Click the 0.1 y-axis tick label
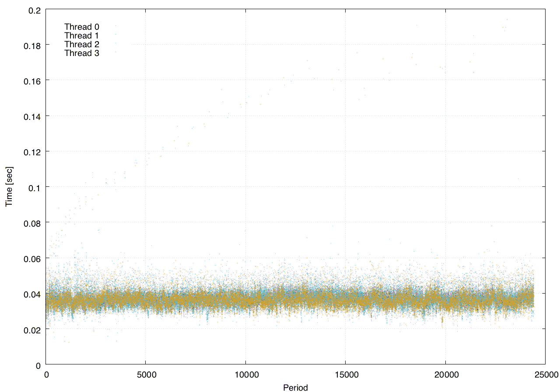 (x=35, y=187)
